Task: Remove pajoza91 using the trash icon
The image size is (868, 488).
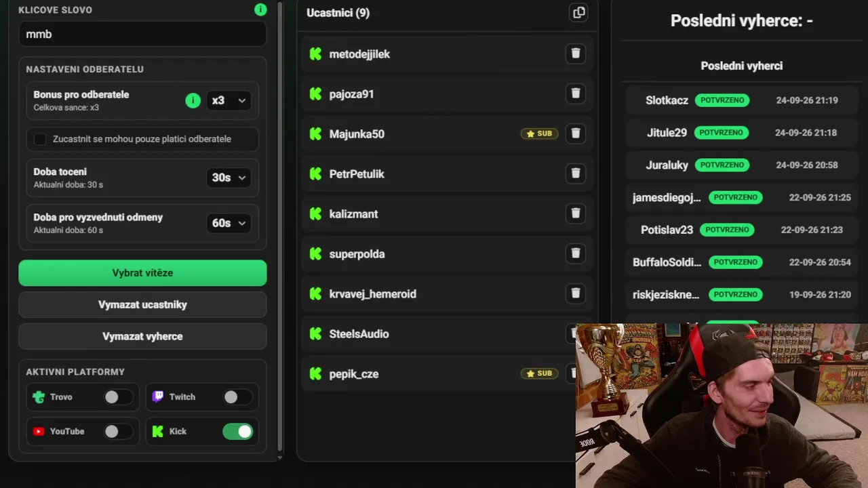Action: click(576, 94)
